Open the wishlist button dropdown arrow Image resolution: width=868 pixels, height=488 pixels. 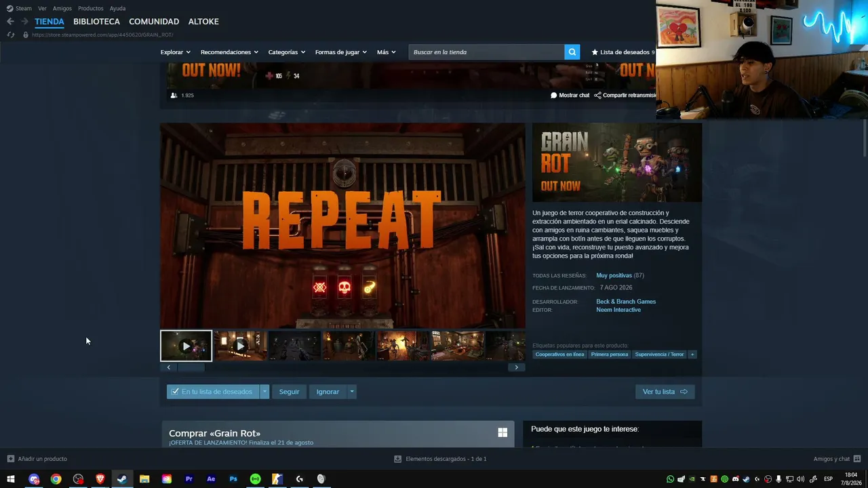265,392
